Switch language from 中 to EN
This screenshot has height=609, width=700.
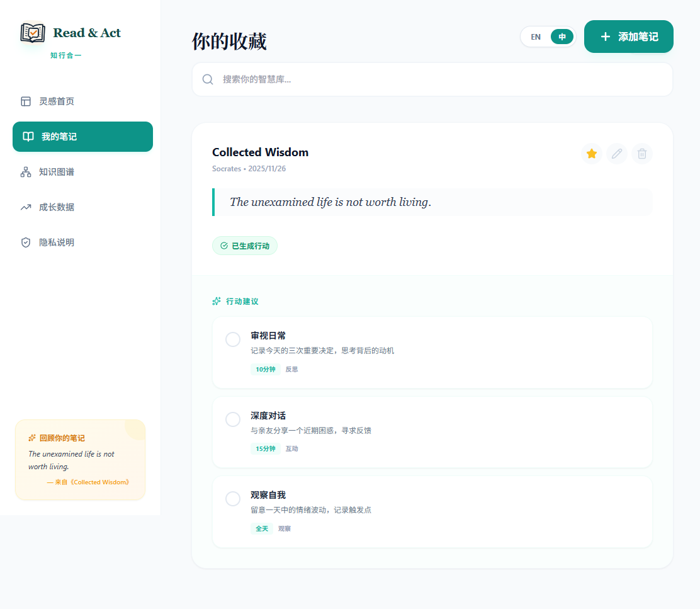coord(536,37)
